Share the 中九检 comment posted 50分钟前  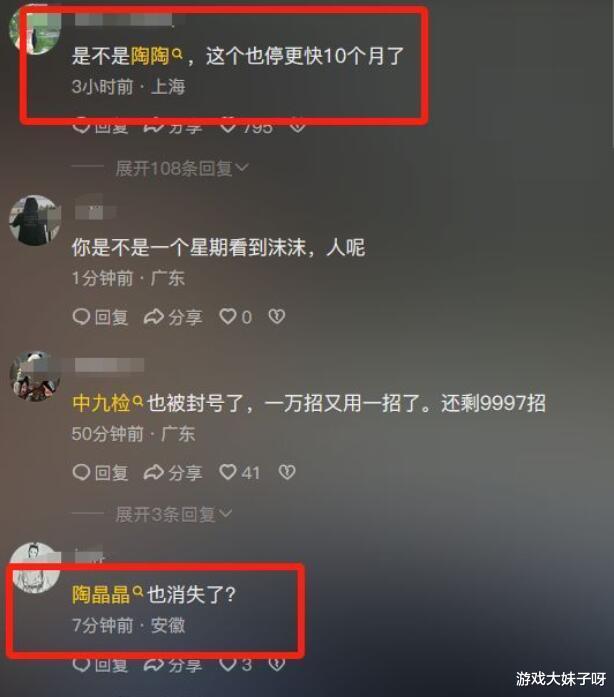[173, 473]
